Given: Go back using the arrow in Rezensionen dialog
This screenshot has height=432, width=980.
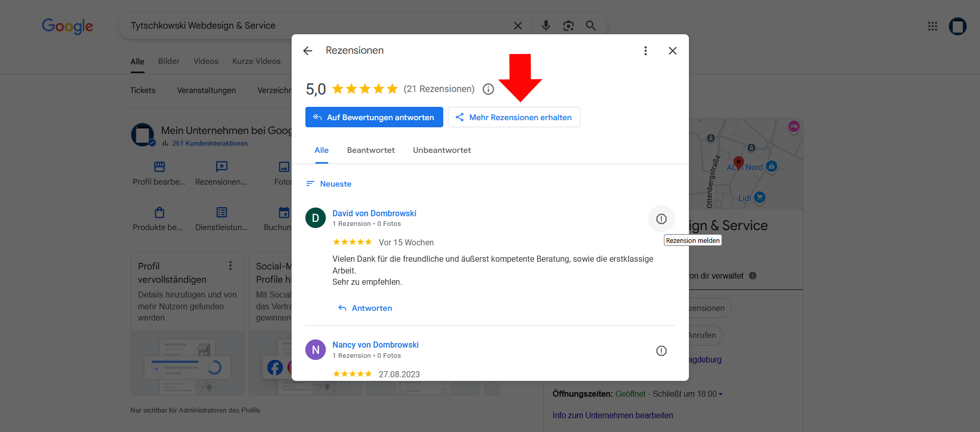Looking at the screenshot, I should pos(307,51).
